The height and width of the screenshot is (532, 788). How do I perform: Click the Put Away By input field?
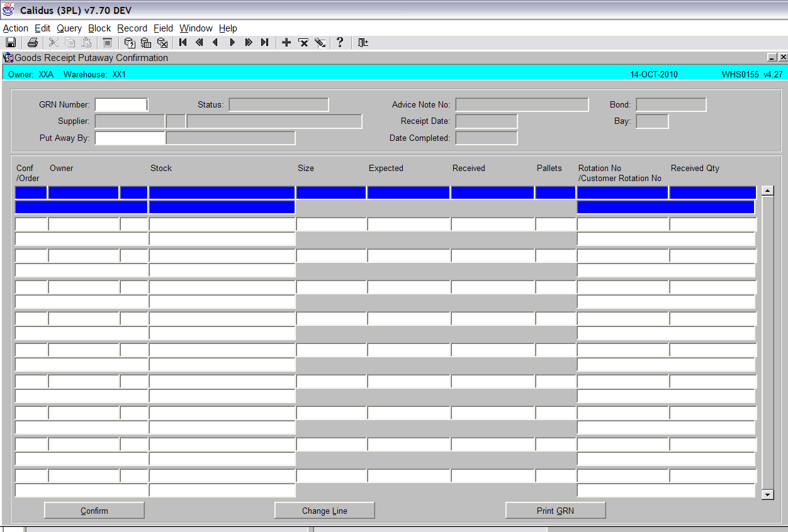pos(130,138)
